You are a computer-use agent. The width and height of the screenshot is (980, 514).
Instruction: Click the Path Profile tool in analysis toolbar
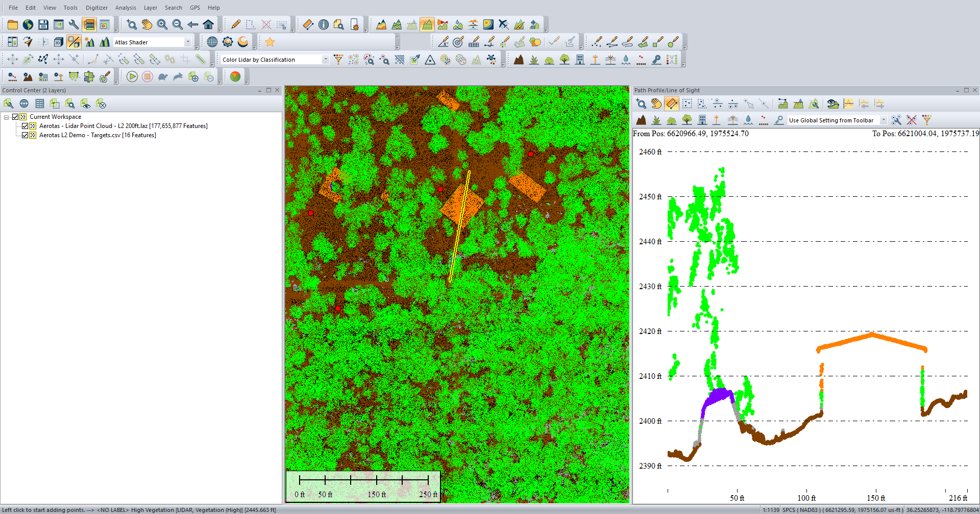tap(427, 24)
